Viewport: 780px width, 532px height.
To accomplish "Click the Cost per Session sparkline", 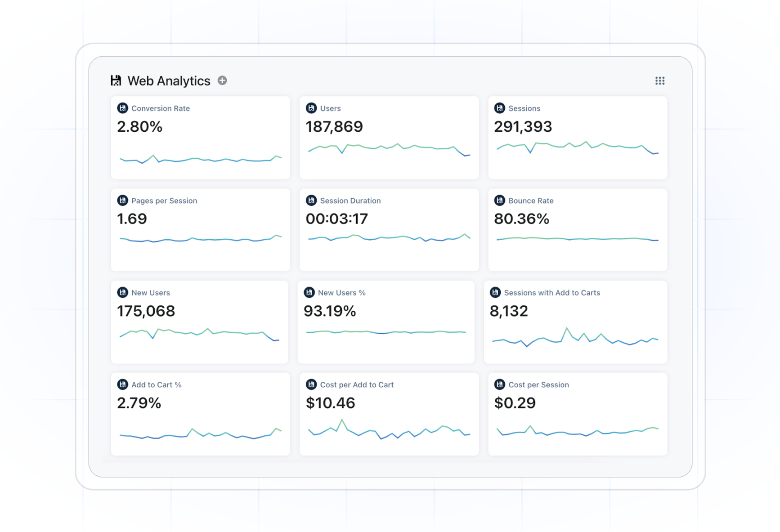I will click(578, 431).
